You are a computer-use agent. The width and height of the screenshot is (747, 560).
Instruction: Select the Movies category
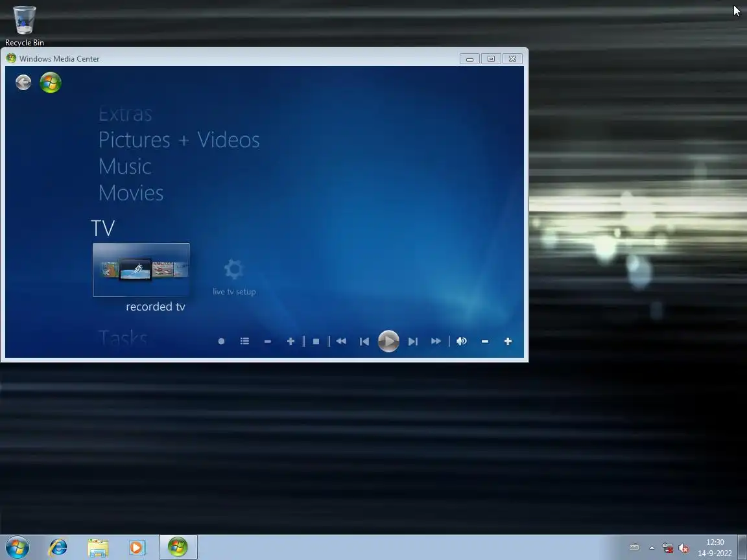click(131, 193)
